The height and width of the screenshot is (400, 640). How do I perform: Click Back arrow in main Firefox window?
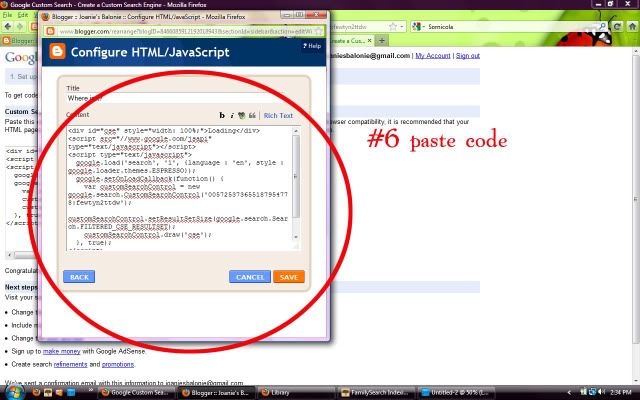(x=8, y=27)
